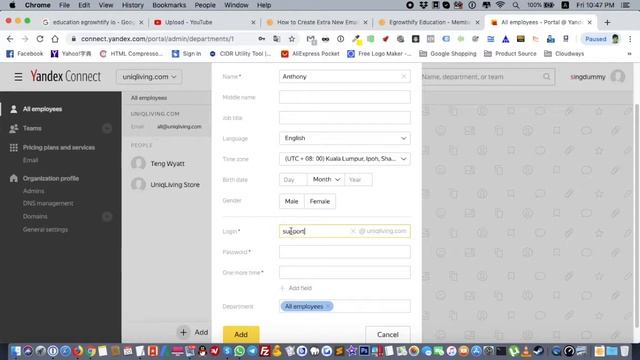This screenshot has height=360, width=640.
Task: Add a domain with the plus icon
Action: tap(107, 216)
